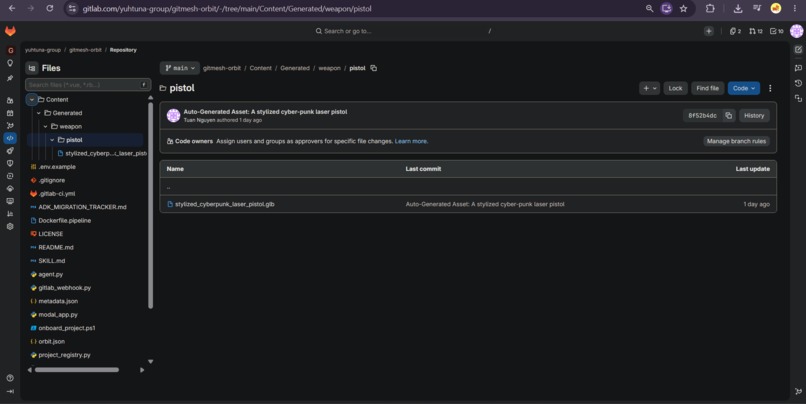
Task: Open the Analyze chart icon in sidebar
Action: [x=10, y=214]
